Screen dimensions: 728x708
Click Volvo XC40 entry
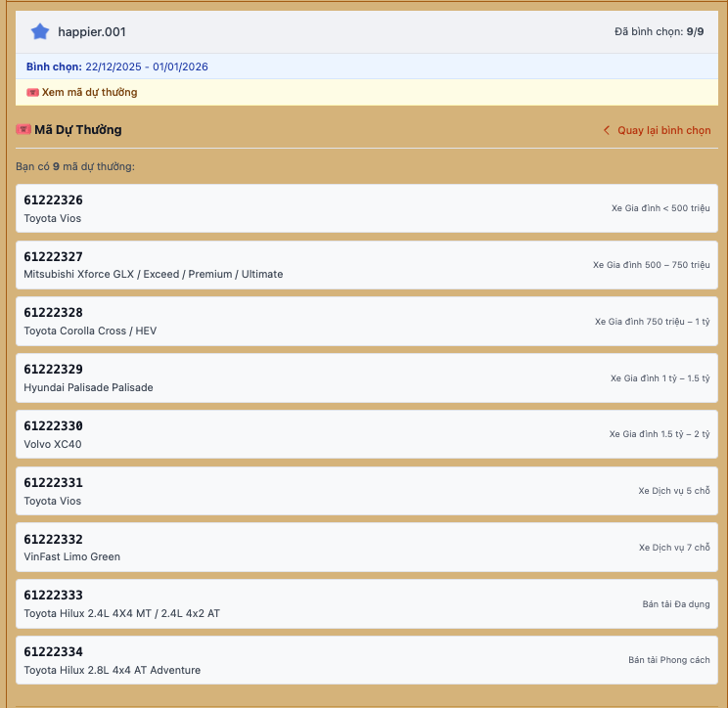click(53, 445)
